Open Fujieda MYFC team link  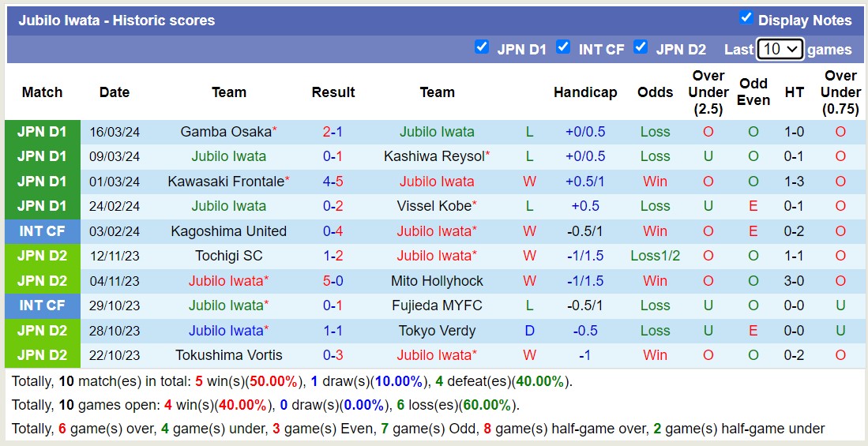[x=437, y=305]
